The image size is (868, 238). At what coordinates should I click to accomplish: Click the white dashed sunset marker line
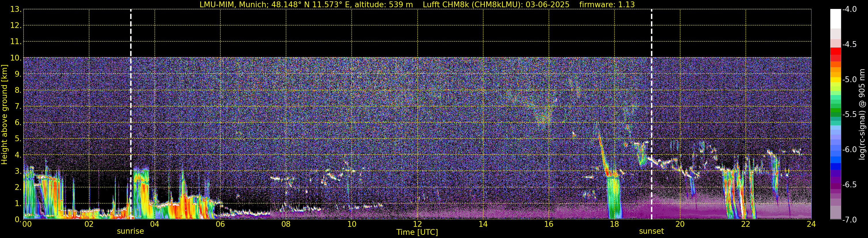pos(651,114)
